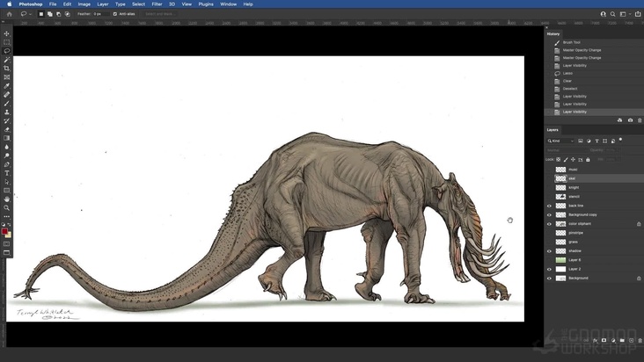Click the Share icon in options bar
The width and height of the screenshot is (644, 362).
click(638, 14)
